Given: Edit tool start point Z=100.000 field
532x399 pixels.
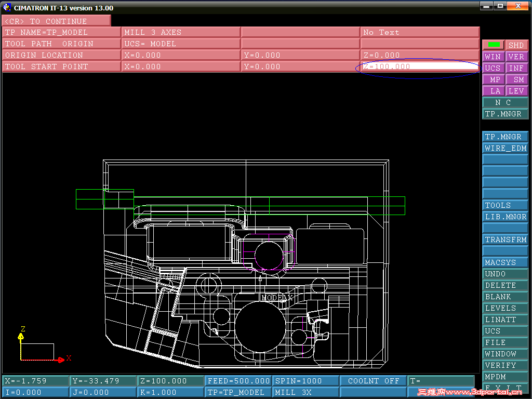Looking at the screenshot, I should pos(420,66).
